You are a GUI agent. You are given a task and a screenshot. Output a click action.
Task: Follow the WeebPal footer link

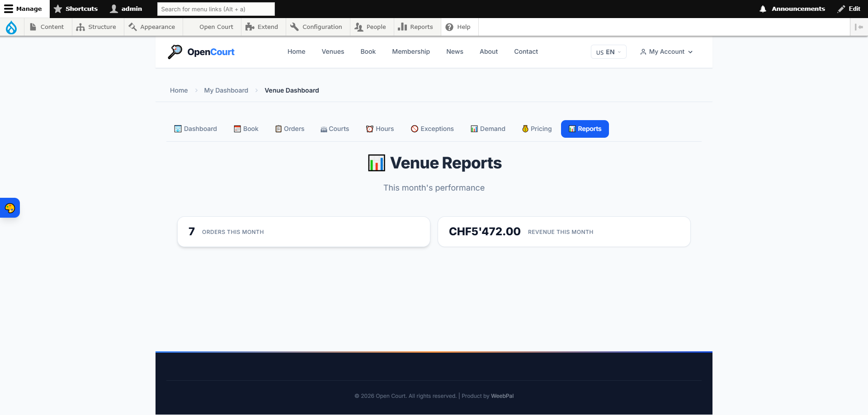tap(502, 396)
